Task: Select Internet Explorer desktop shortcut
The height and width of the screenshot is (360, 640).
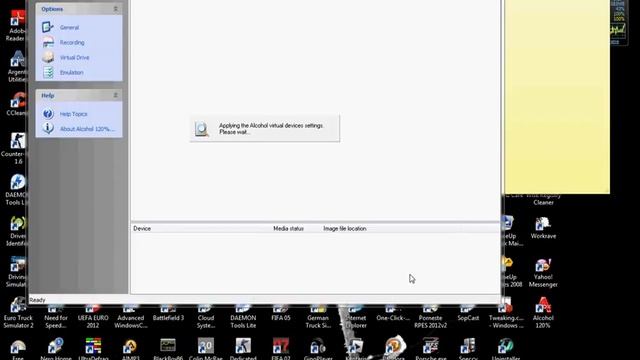Action: [x=356, y=318]
